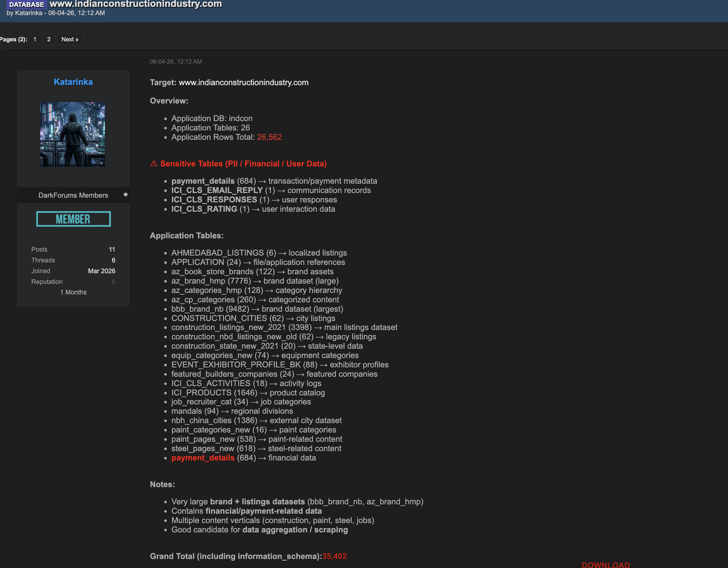
Task: Click the APPLICATION (24) row
Action: click(x=258, y=262)
